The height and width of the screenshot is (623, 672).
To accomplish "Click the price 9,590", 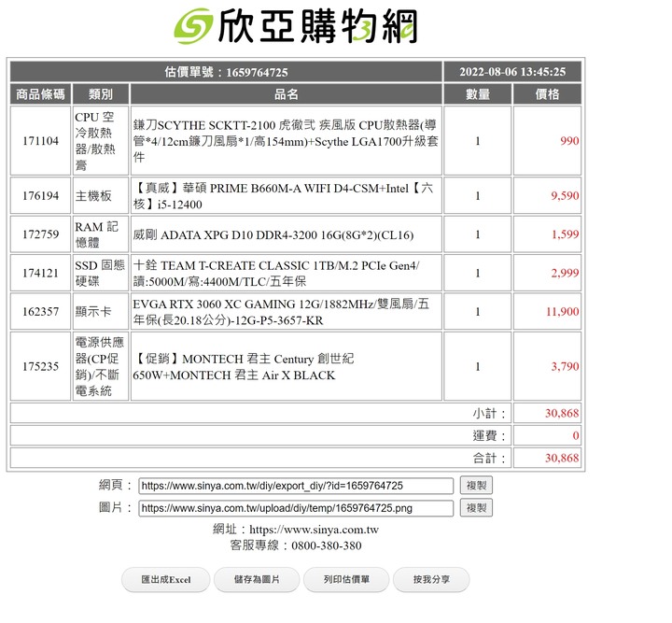I will click(565, 195).
